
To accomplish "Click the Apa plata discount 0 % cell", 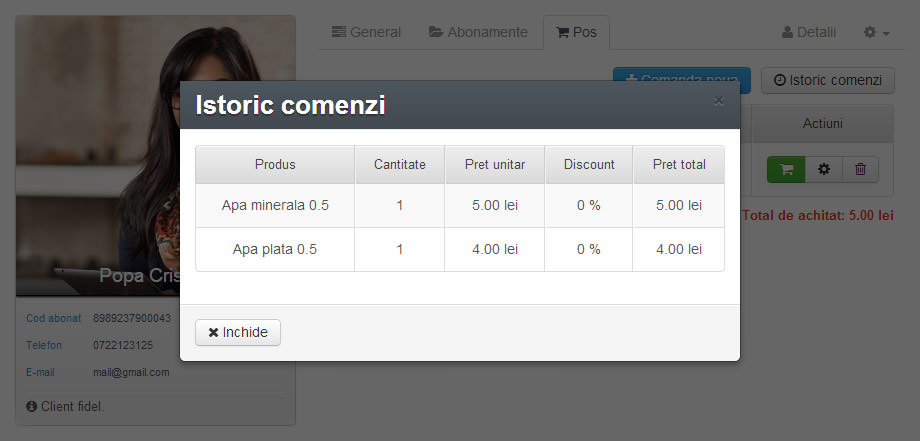I will tap(589, 250).
